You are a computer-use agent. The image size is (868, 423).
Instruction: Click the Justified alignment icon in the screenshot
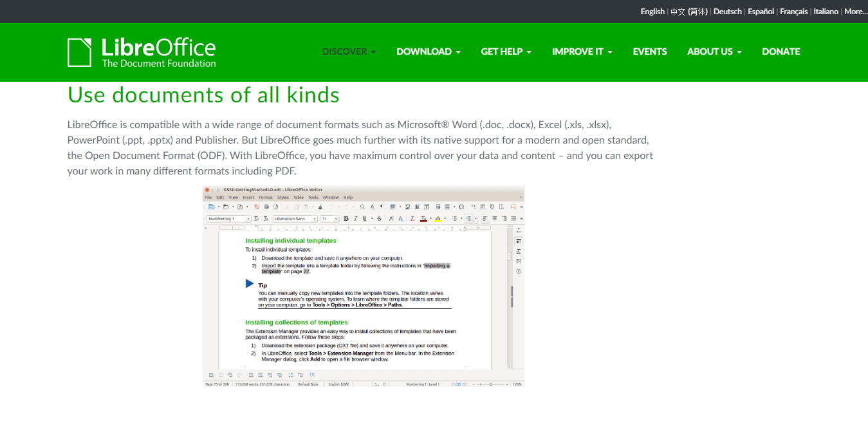(513, 218)
